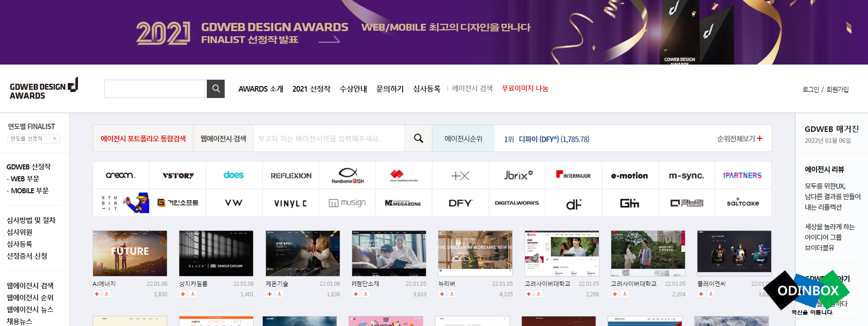Open the GDWEB Design Awards home logo

coord(44,89)
